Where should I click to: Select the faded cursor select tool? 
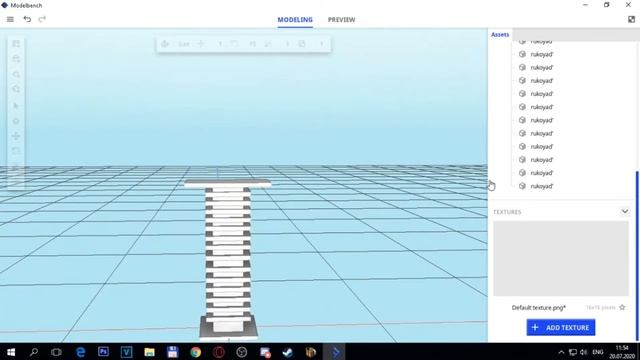pos(16,106)
